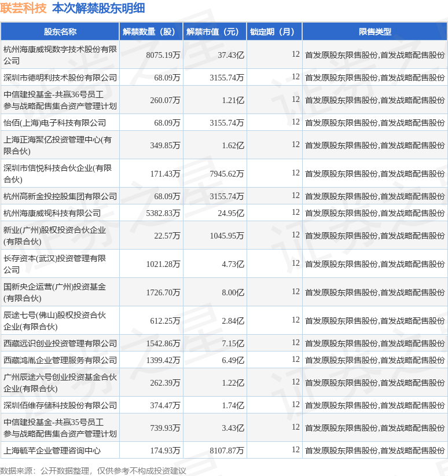Screen dimensions: 448x476
Task: Select the 限售类型 column header
Action: (x=375, y=32)
